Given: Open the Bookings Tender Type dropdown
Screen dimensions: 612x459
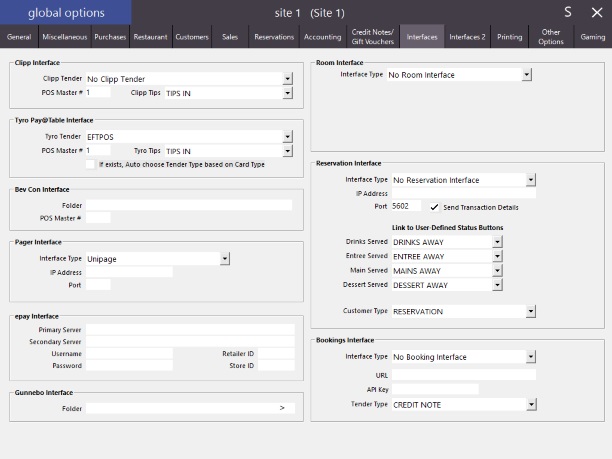Looking at the screenshot, I should point(531,404).
